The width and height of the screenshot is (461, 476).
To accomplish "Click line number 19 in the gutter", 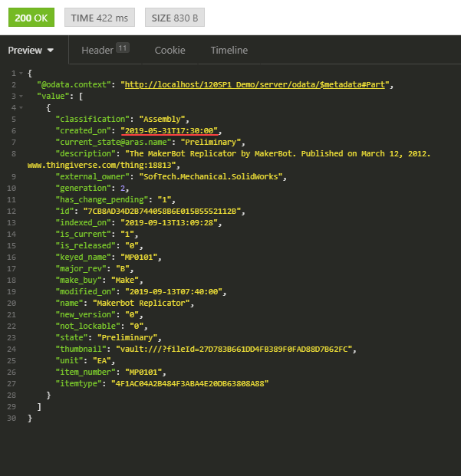I will [x=12, y=291].
